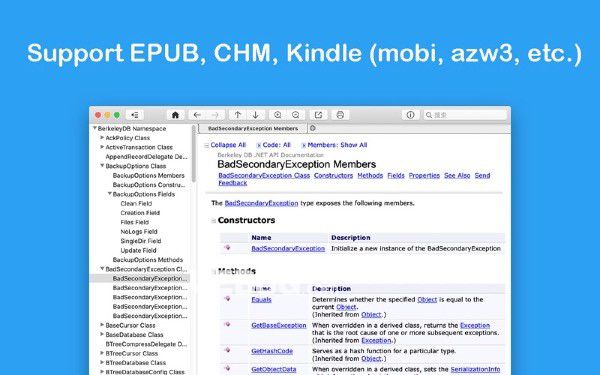Open the share/export toolbar icon
The image size is (600, 375).
(x=318, y=115)
